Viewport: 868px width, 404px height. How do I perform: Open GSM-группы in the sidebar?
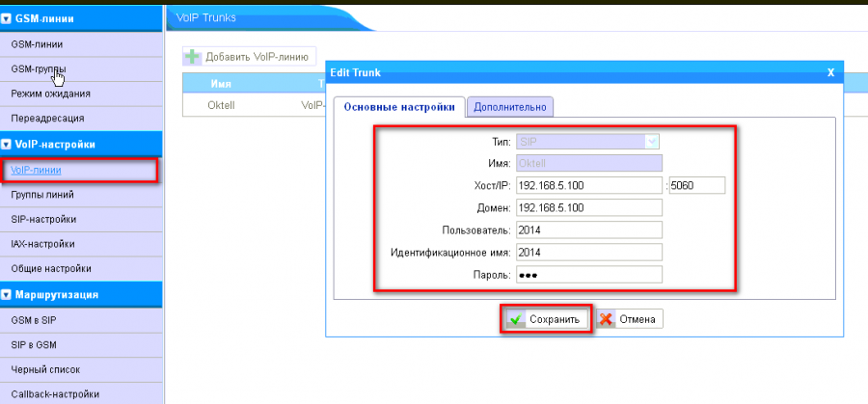coord(38,69)
